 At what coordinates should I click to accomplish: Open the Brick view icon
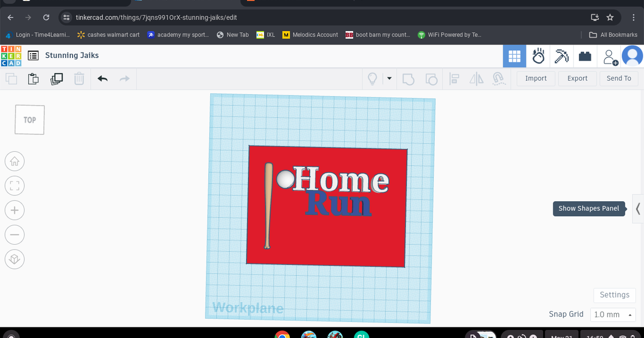point(585,56)
